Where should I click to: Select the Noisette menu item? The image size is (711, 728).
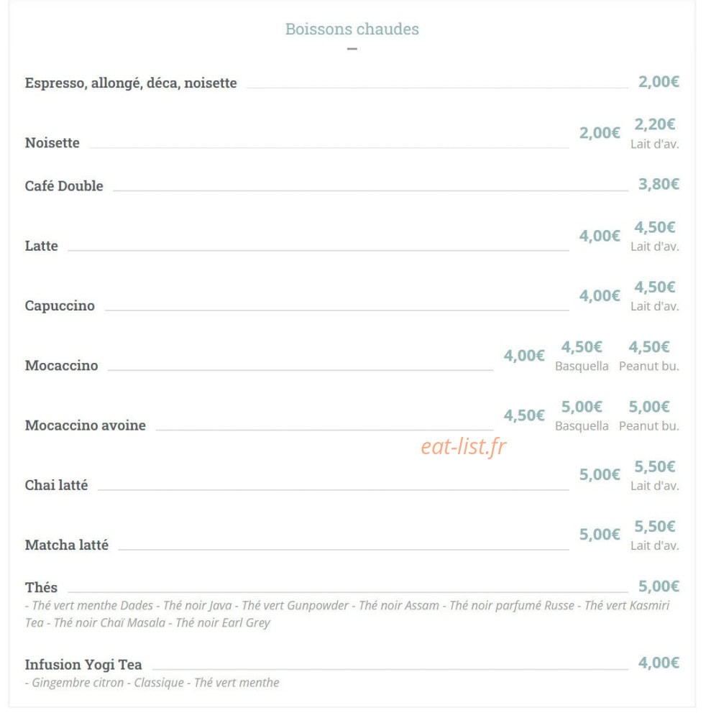(x=52, y=144)
